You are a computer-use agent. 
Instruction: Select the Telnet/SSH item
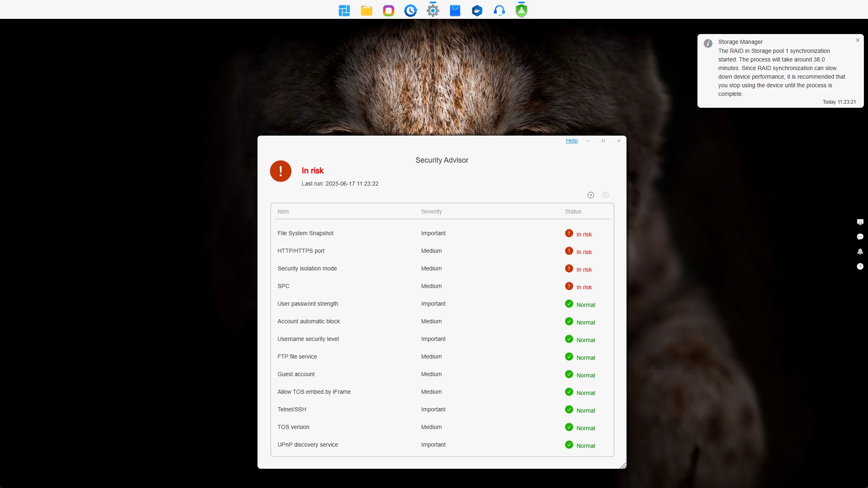click(x=292, y=409)
